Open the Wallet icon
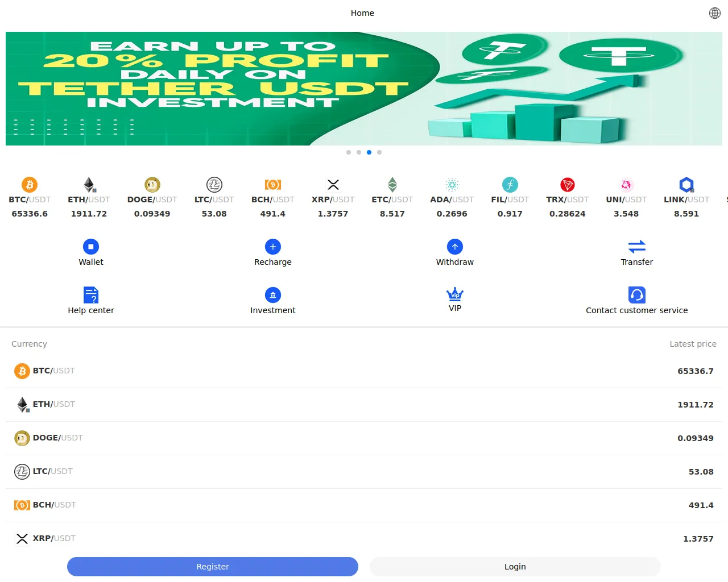 91,247
